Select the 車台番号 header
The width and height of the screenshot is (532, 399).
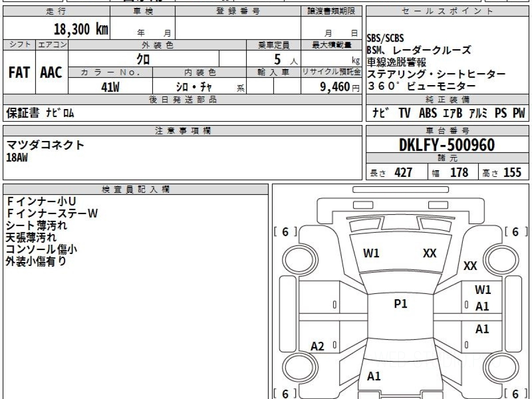pyautogui.click(x=447, y=131)
